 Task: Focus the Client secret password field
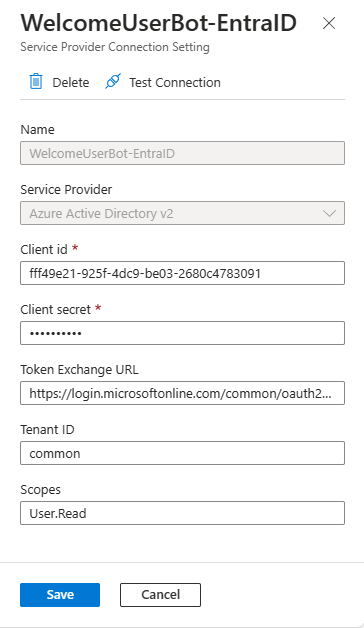click(x=183, y=333)
